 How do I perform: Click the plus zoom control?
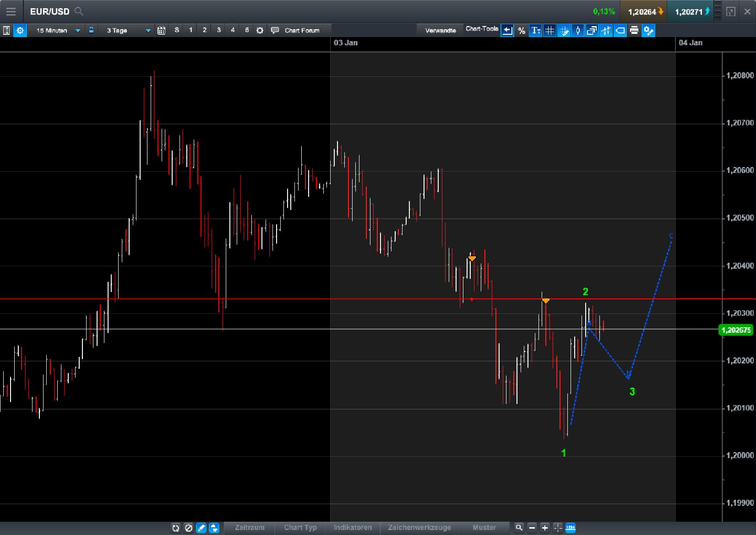544,527
